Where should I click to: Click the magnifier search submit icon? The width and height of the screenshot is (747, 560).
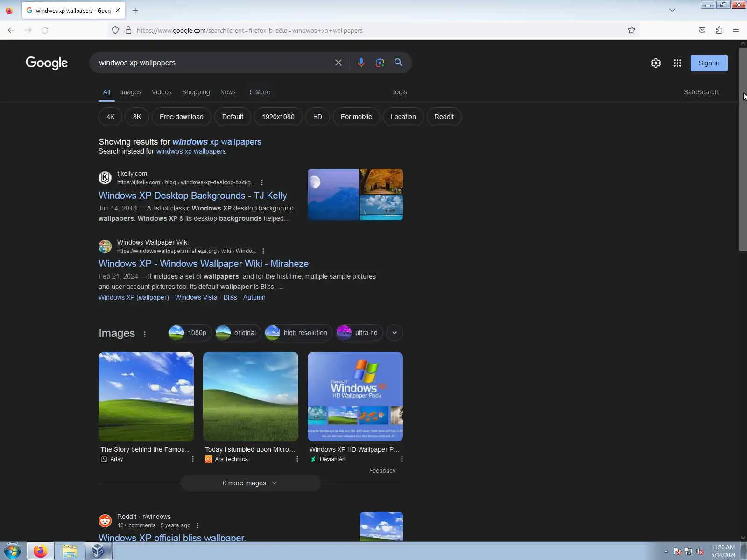[x=398, y=63]
